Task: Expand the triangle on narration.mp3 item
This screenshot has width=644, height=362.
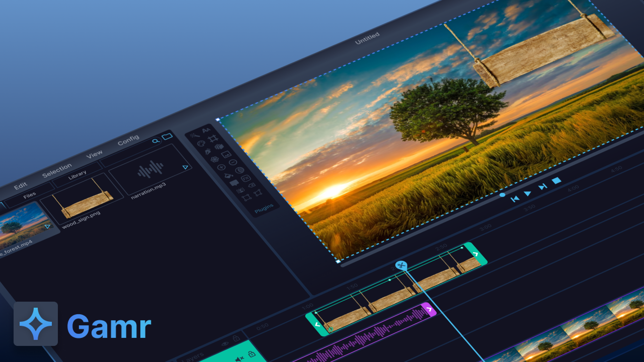Action: pyautogui.click(x=185, y=167)
